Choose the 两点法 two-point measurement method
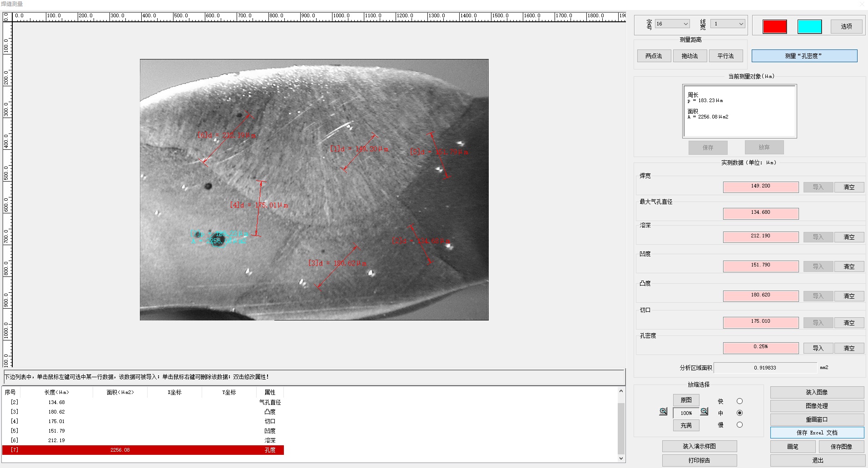 tap(654, 56)
